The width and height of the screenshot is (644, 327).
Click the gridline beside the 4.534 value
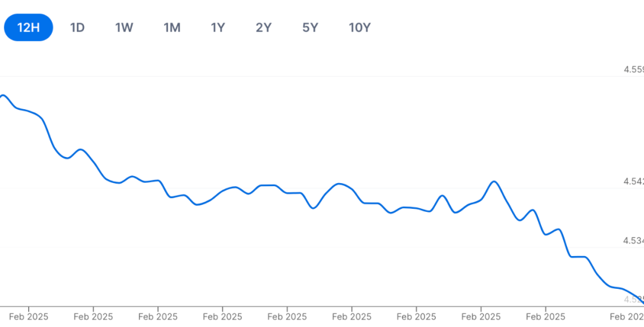point(298,248)
